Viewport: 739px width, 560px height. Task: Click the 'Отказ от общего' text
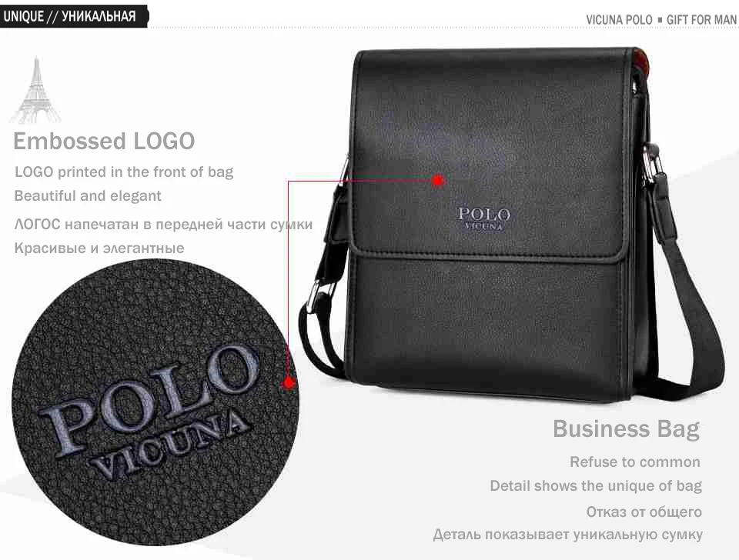pos(644,512)
